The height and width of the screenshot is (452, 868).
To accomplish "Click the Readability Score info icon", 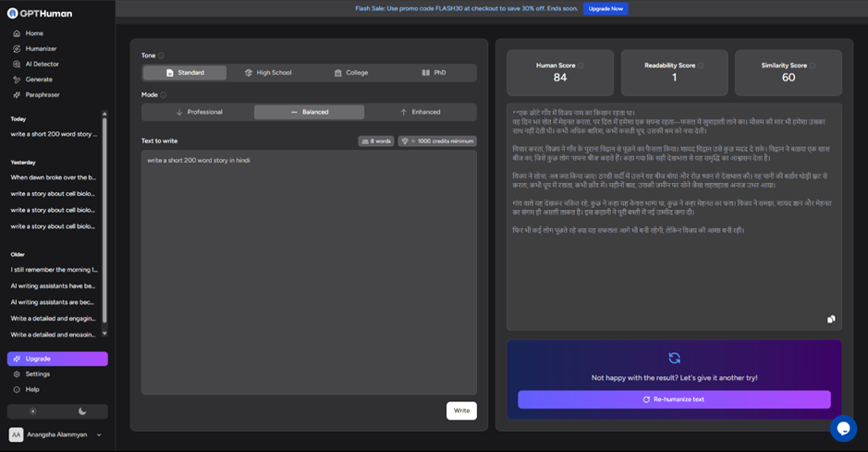I will [701, 66].
